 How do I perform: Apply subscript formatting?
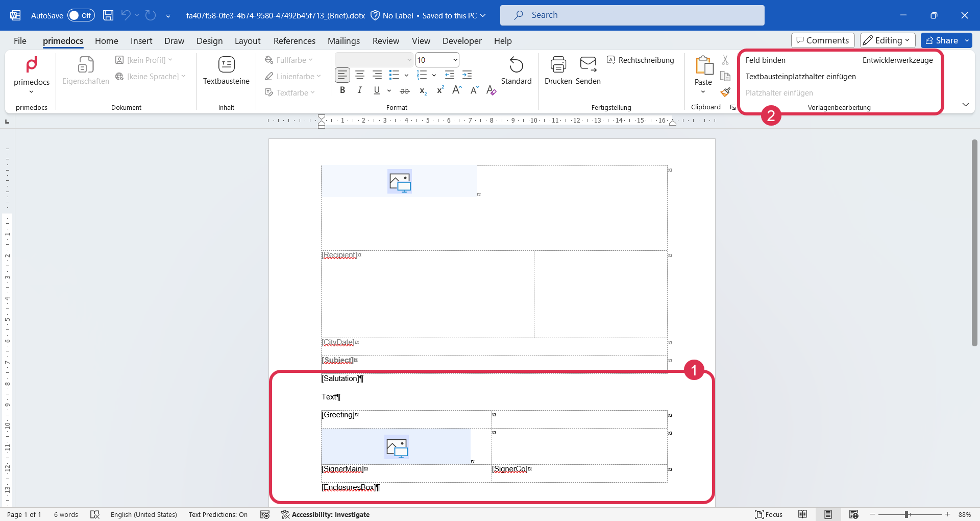(423, 90)
